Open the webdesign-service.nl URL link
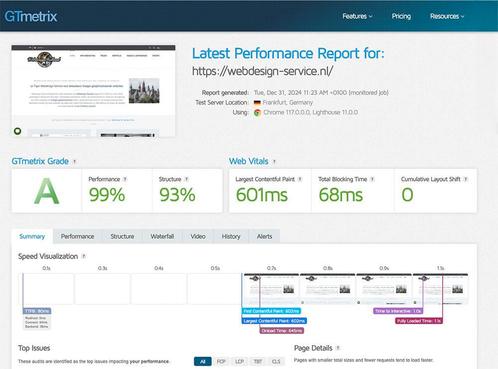Viewport: 498px width, 369px height. [262, 71]
